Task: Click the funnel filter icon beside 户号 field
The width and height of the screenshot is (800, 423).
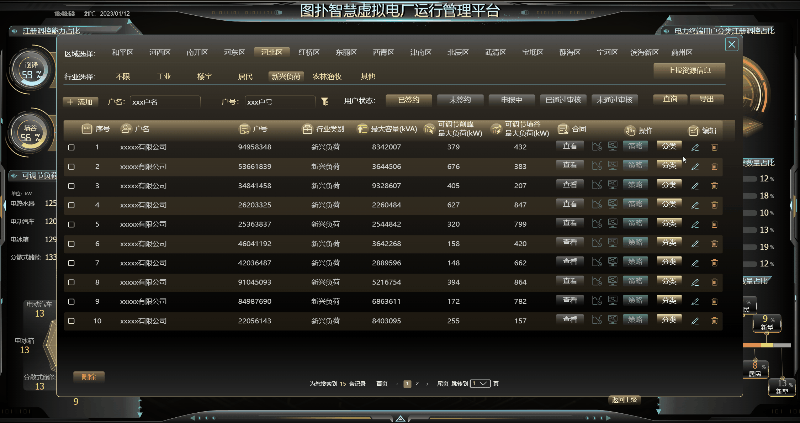Action: tap(324, 102)
